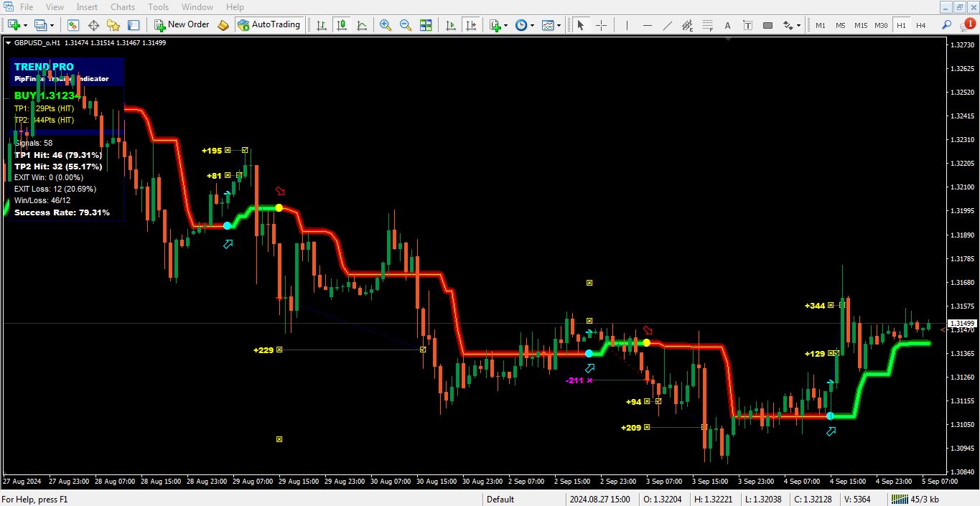980x506 pixels.
Task: Open the Market Watch window
Action: [x=73, y=25]
